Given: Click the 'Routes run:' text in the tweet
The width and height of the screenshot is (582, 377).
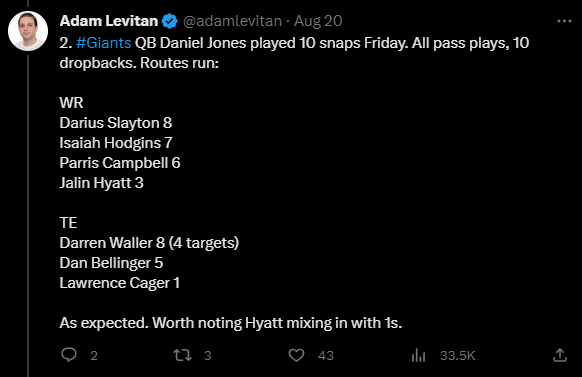Looking at the screenshot, I should click(x=180, y=63).
